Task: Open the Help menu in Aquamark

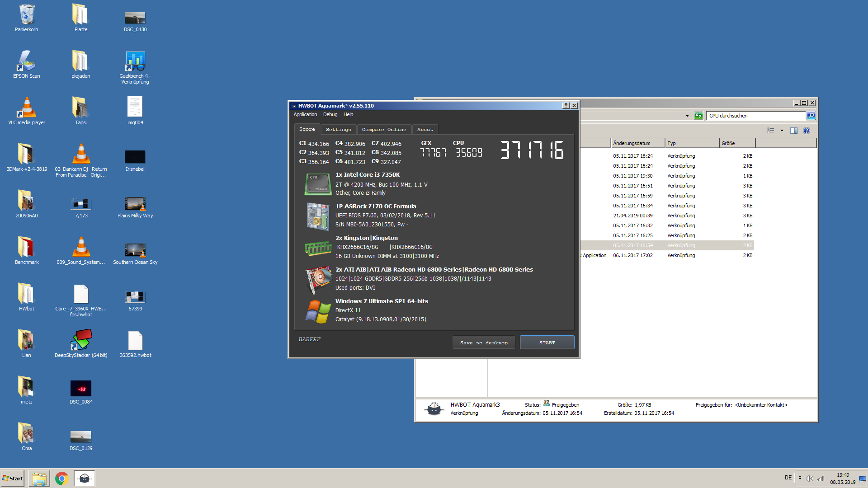Action: 348,115
